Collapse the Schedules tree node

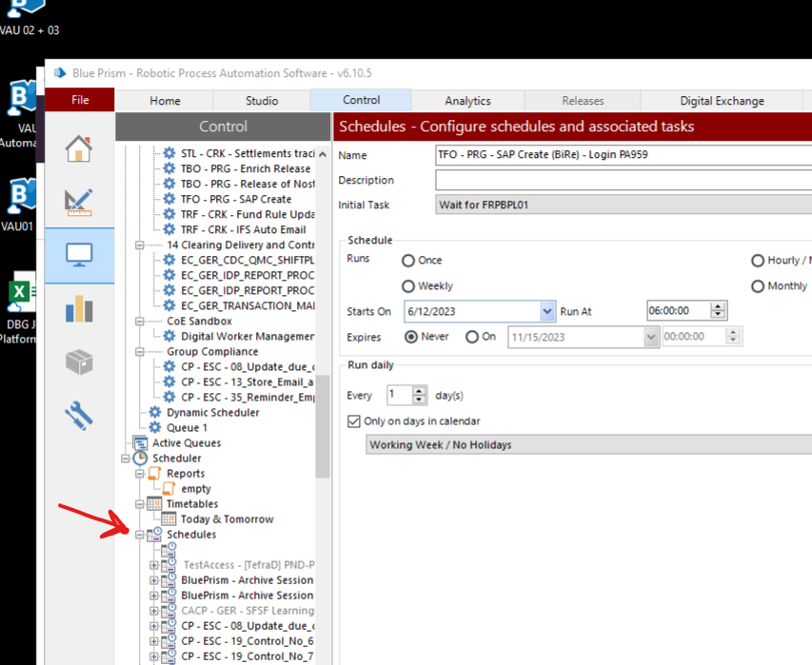tap(140, 535)
